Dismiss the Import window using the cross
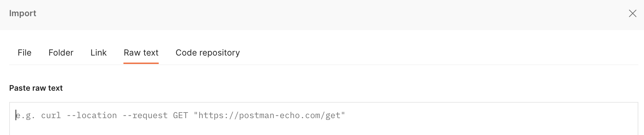The height and width of the screenshot is (135, 644). tap(633, 13)
